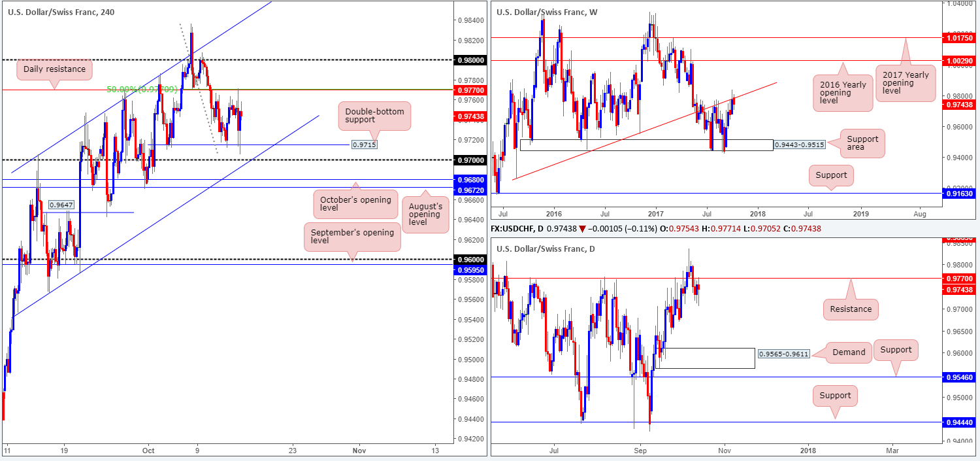The width and height of the screenshot is (980, 461).
Task: Click the "U.S. Dollar/Swiss Franc, D" chart title
Action: tap(547, 248)
